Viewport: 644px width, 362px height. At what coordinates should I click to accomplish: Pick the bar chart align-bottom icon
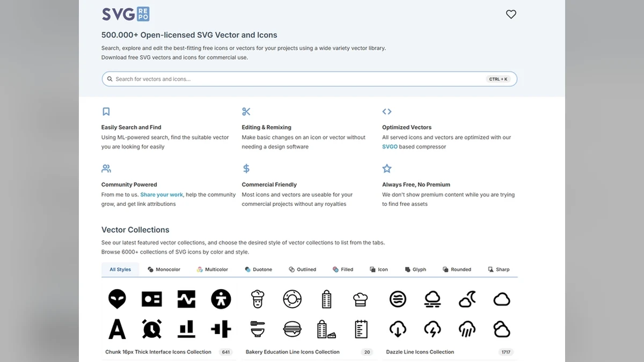186,329
